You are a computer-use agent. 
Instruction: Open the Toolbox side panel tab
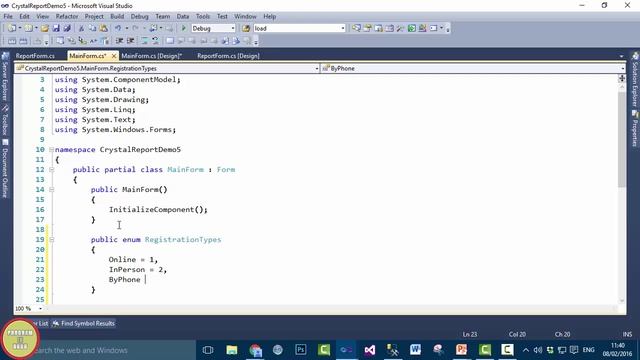tap(5, 120)
